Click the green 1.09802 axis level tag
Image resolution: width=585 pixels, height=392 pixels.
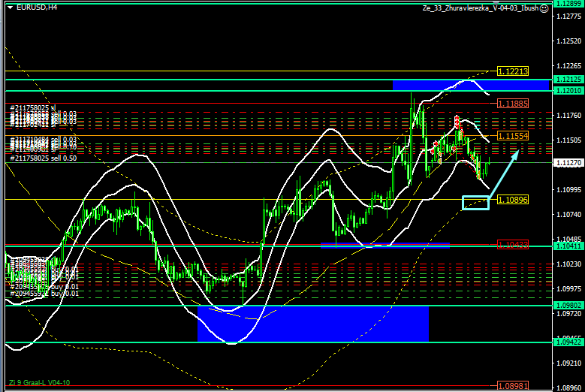click(568, 306)
